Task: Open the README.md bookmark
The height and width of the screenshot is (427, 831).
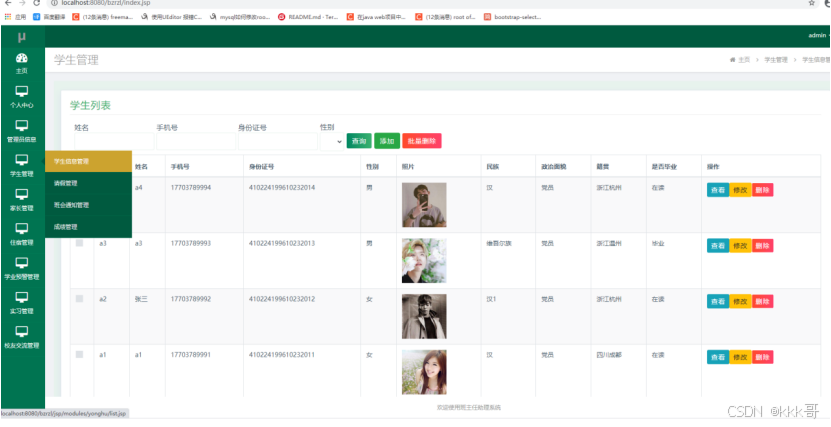Action: [x=308, y=17]
